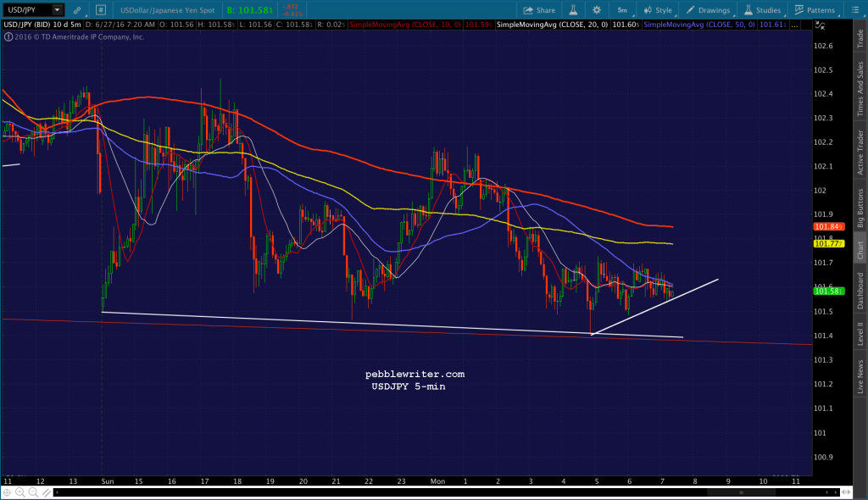
Task: Click the USDollar/Japanese Yen Spot description
Action: (167, 10)
